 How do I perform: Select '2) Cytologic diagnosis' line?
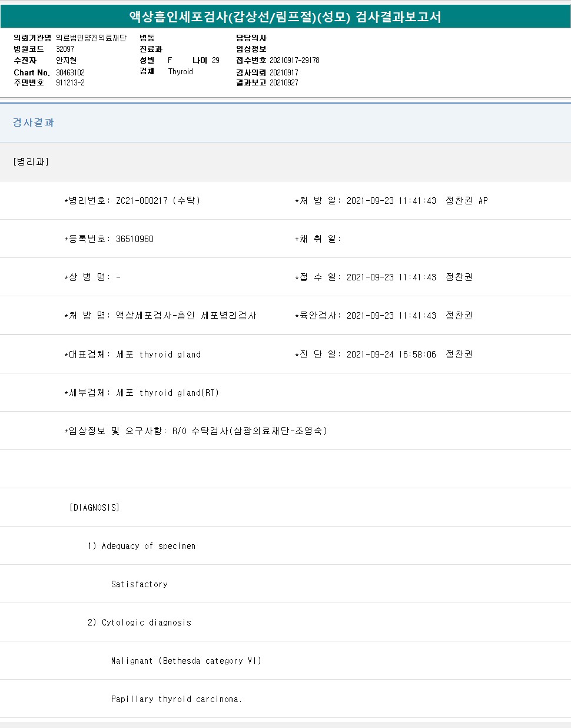[140, 623]
